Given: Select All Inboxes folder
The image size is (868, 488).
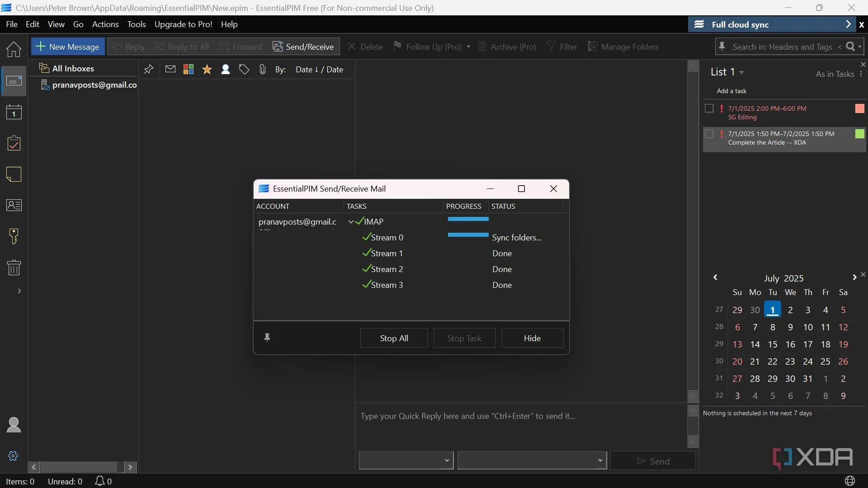Looking at the screenshot, I should [67, 68].
